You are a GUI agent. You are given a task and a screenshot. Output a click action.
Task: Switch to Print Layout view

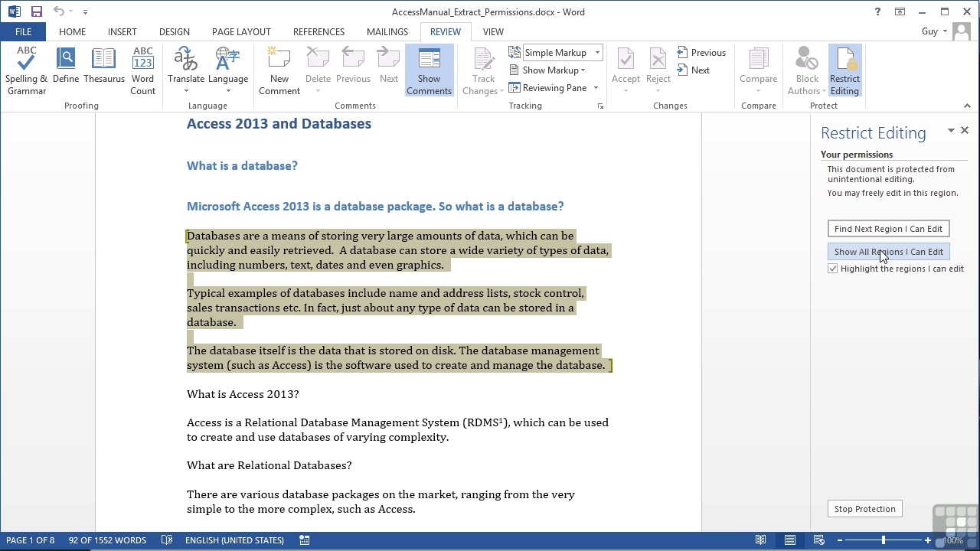click(789, 540)
